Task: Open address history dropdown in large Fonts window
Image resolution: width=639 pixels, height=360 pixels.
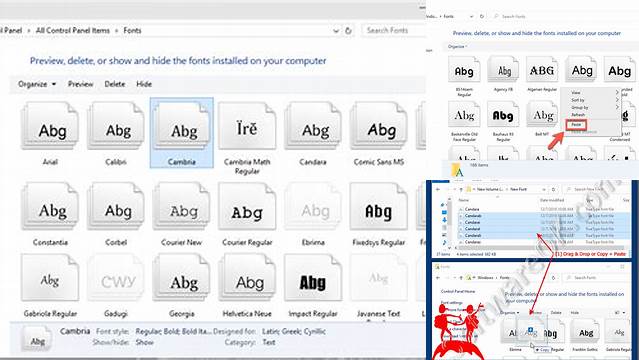Action: 336,31
